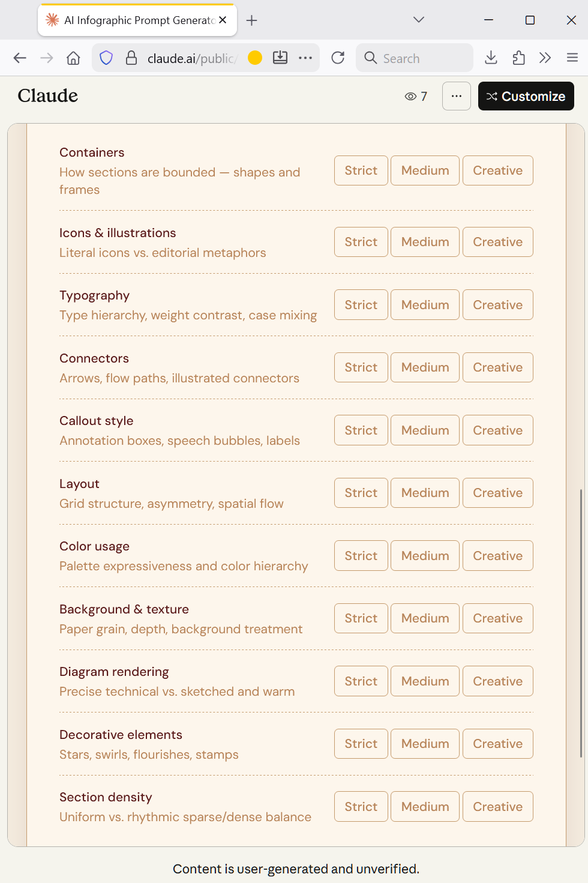Select Creative for Color usage
Image resolution: width=588 pixels, height=883 pixels.
tap(497, 556)
